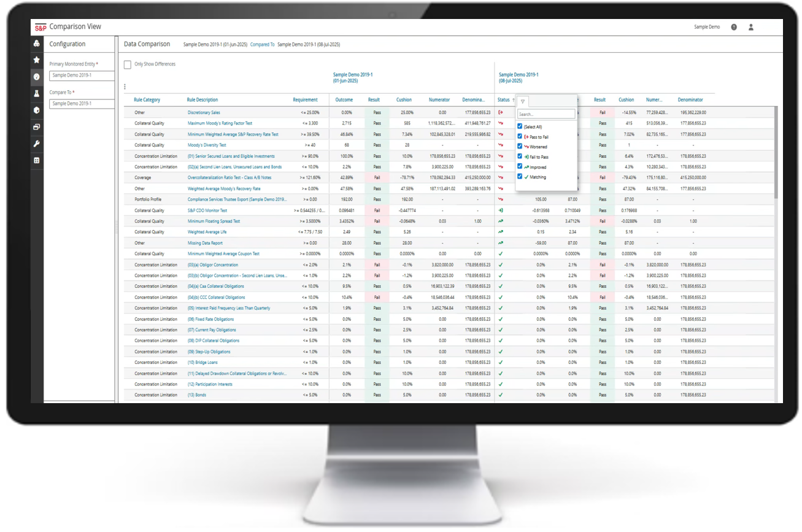Screen dimensions: 802x532
Task: Select the gauge dashboard sidebar icon
Action: [x=37, y=77]
